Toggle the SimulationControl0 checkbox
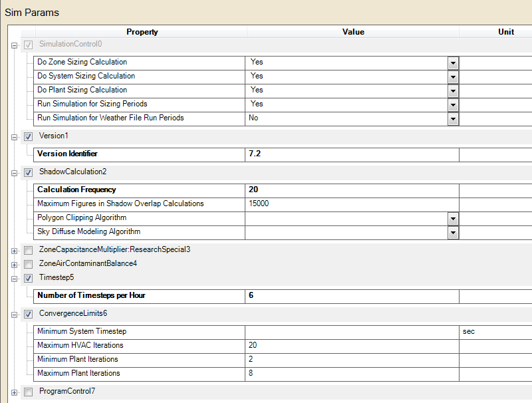The height and width of the screenshot is (403, 532). (28, 45)
